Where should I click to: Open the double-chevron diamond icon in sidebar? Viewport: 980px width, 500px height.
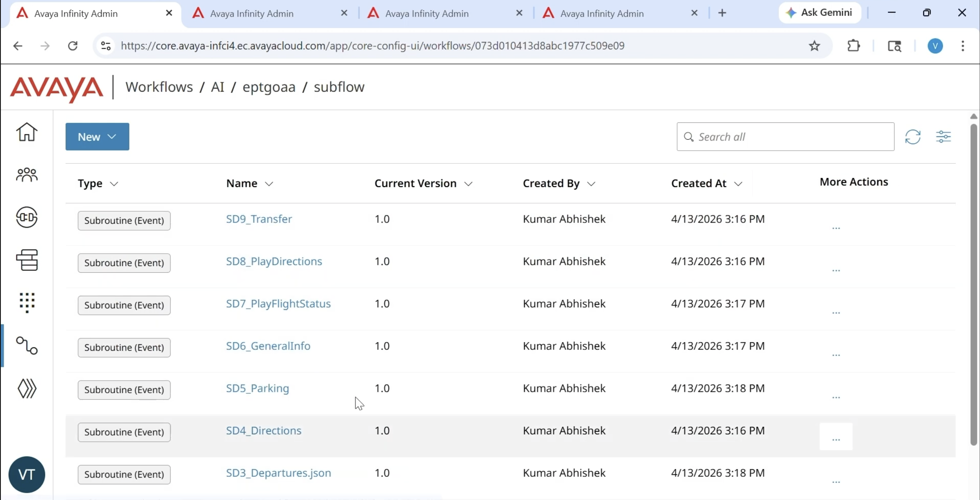point(27,388)
